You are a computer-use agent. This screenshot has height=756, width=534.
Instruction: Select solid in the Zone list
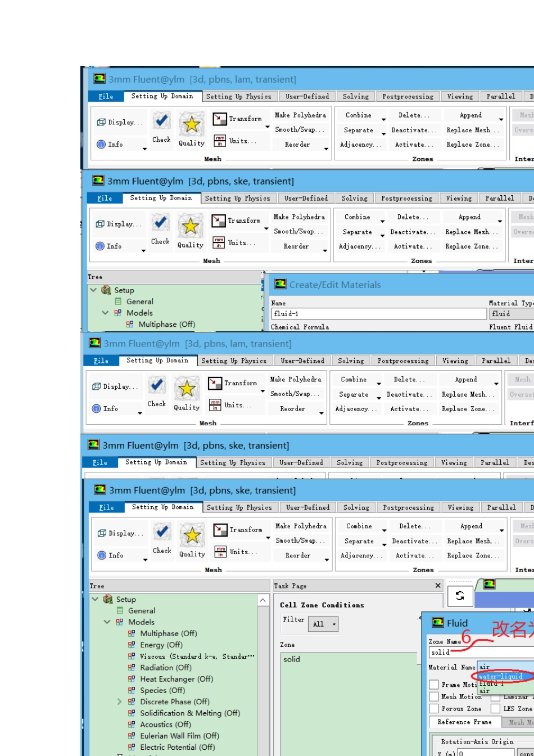pos(292,659)
